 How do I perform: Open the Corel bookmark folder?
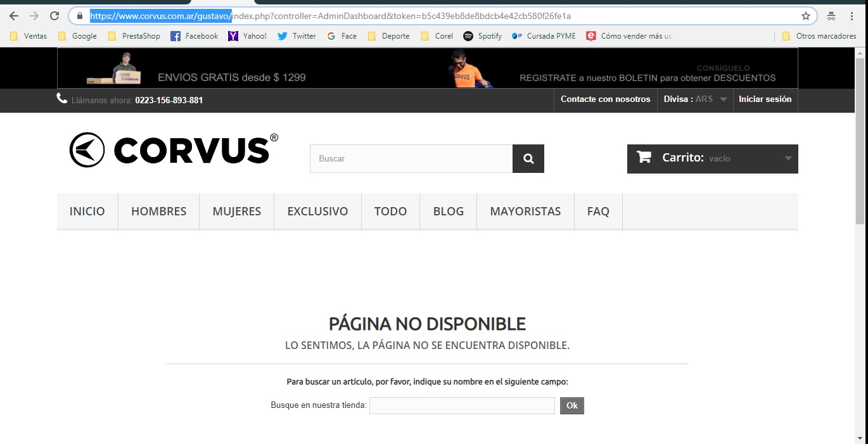click(437, 36)
